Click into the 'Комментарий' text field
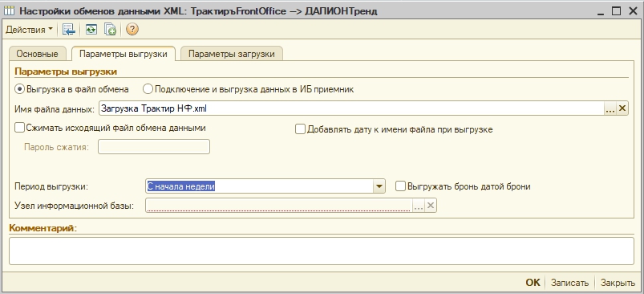 click(x=322, y=251)
